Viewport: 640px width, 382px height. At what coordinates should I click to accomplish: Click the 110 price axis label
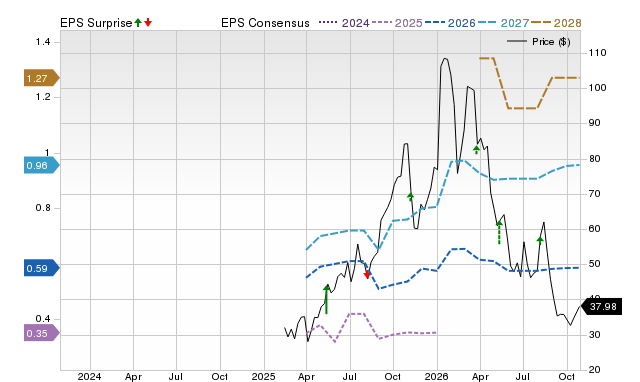598,53
